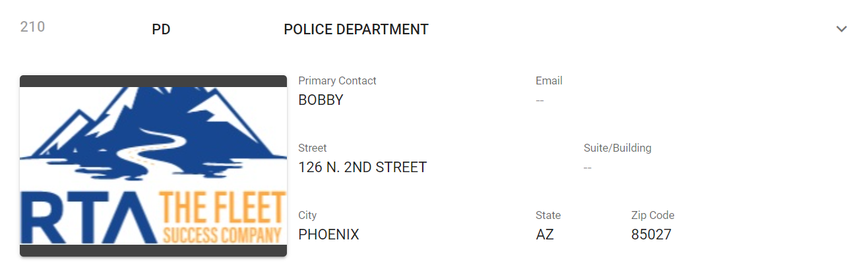868x279 pixels.
Task: Click the State field label
Action: click(548, 215)
